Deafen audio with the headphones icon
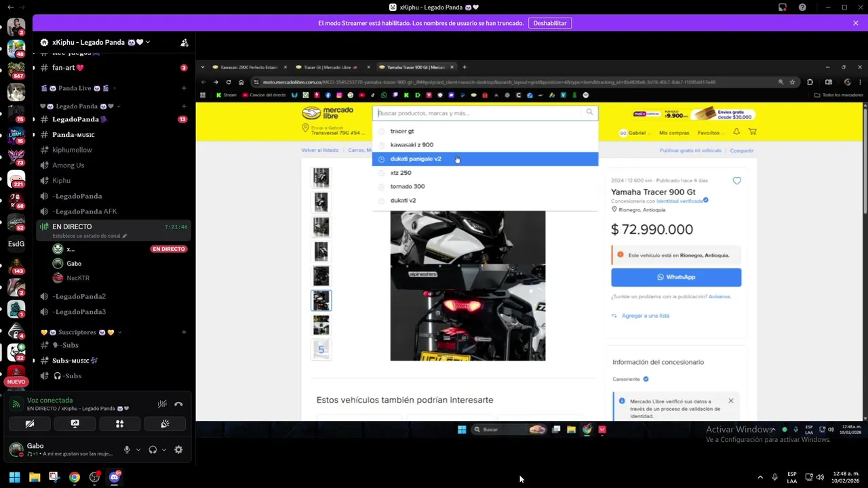This screenshot has height=488, width=868. 153,449
